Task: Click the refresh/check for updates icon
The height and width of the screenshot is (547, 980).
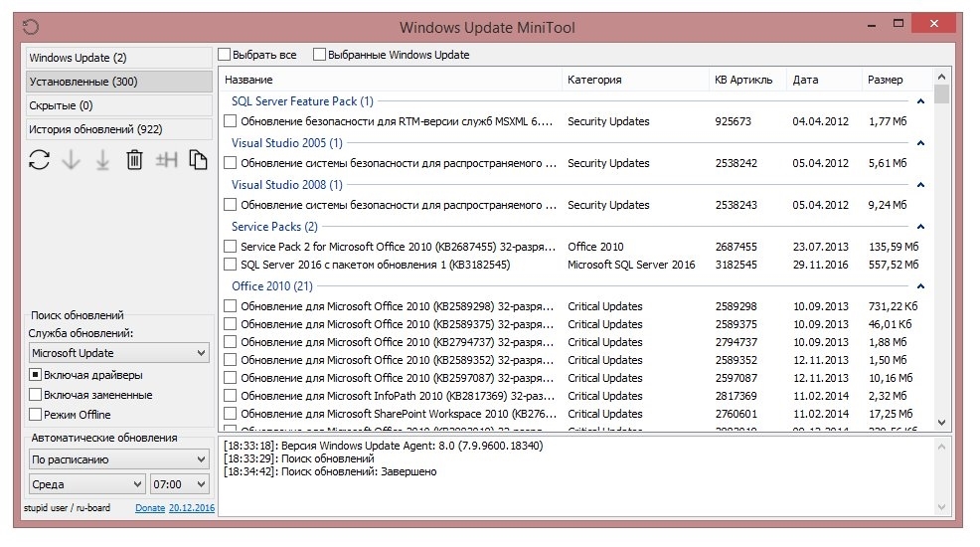Action: coord(39,160)
